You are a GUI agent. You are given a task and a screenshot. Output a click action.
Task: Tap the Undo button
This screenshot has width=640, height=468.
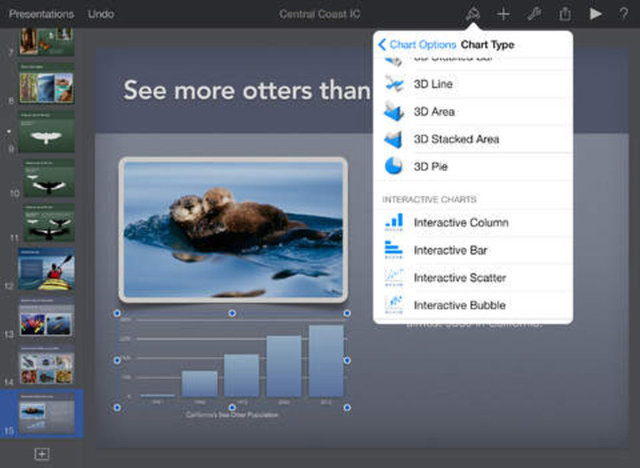tap(100, 14)
